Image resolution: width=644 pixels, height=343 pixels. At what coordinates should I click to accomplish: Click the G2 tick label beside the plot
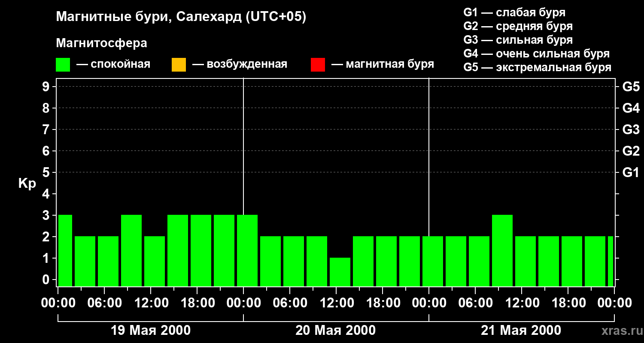[631, 151]
